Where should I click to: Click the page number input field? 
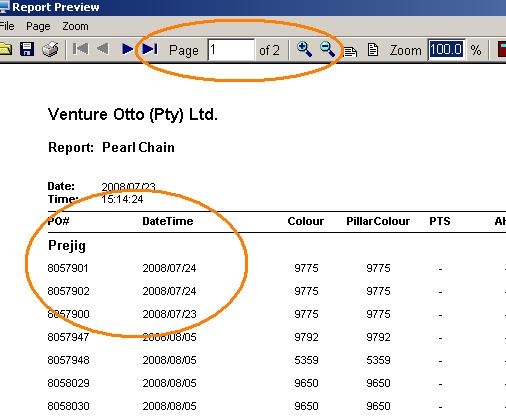tap(231, 50)
